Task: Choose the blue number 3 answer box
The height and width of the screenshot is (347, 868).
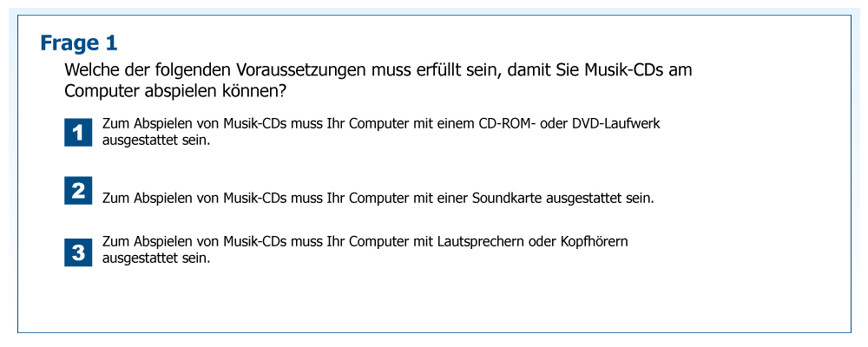Action: [x=78, y=252]
